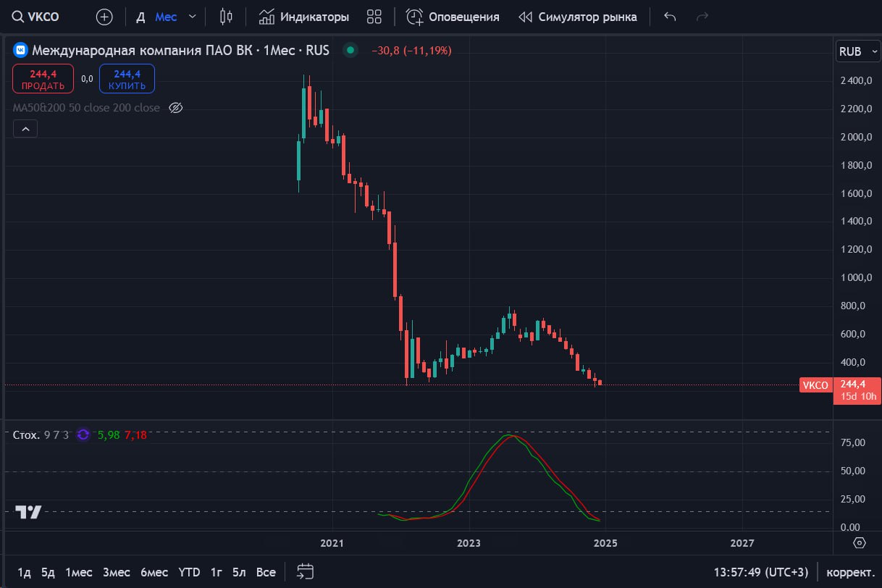The image size is (882, 588).
Task: Click the 2027 time axis label
Action: pyautogui.click(x=742, y=542)
